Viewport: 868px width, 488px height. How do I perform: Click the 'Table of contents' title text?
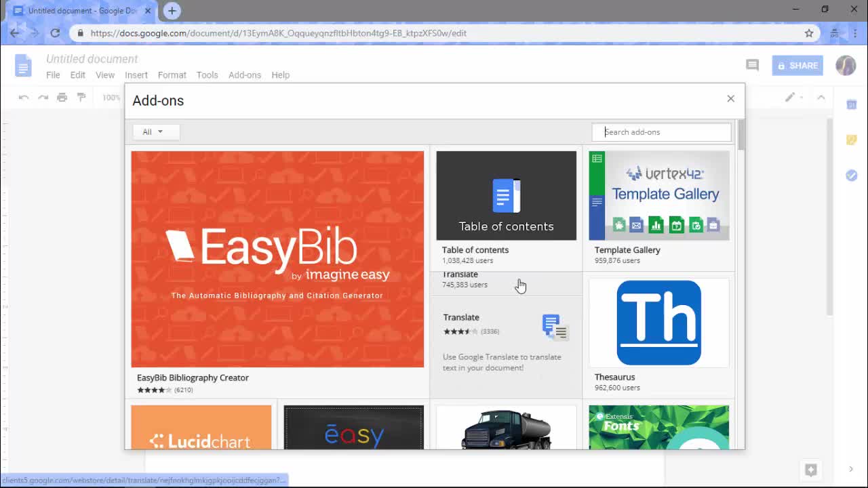coord(475,250)
